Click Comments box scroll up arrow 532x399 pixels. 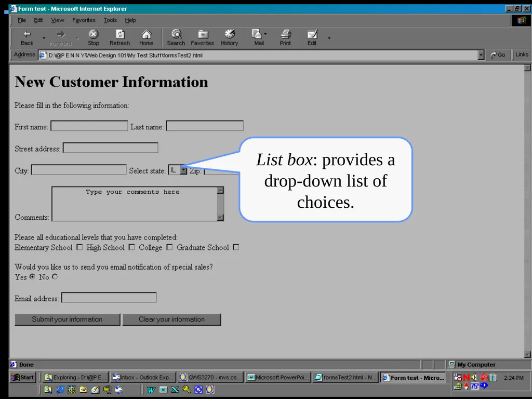(x=220, y=190)
